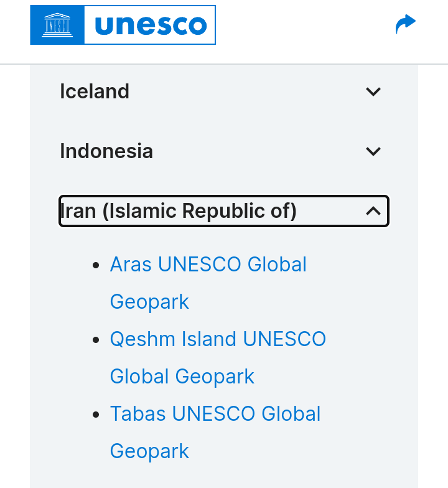Select the Iceland country heading
448x488 pixels.
point(95,91)
